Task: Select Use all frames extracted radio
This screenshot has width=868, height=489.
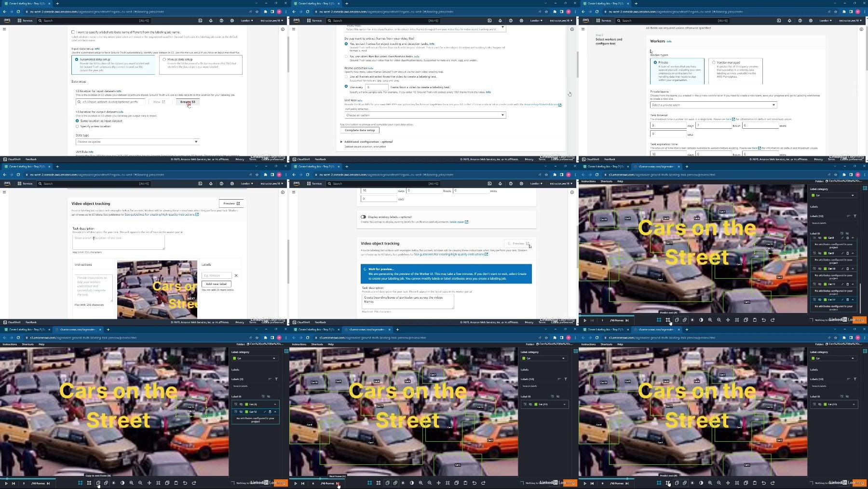Action: coord(346,77)
